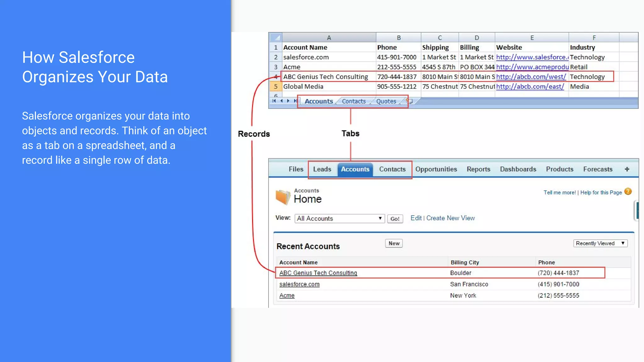Open the Acme account link
This screenshot has width=644, height=362.
click(287, 295)
